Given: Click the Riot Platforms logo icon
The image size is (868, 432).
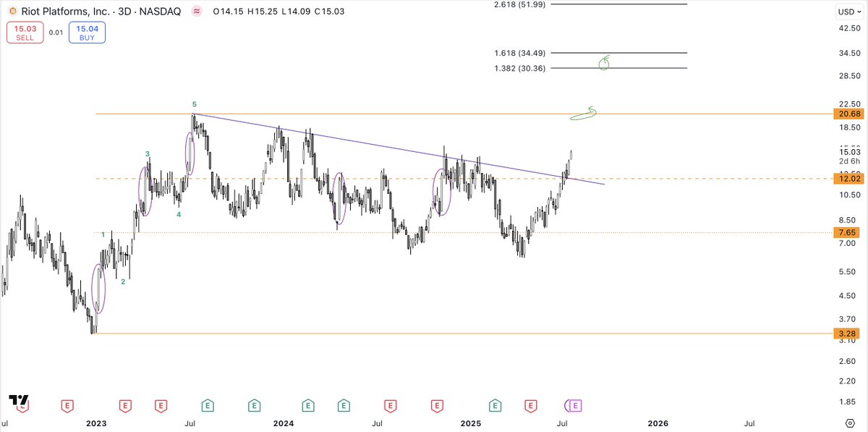Looking at the screenshot, I should (12, 12).
